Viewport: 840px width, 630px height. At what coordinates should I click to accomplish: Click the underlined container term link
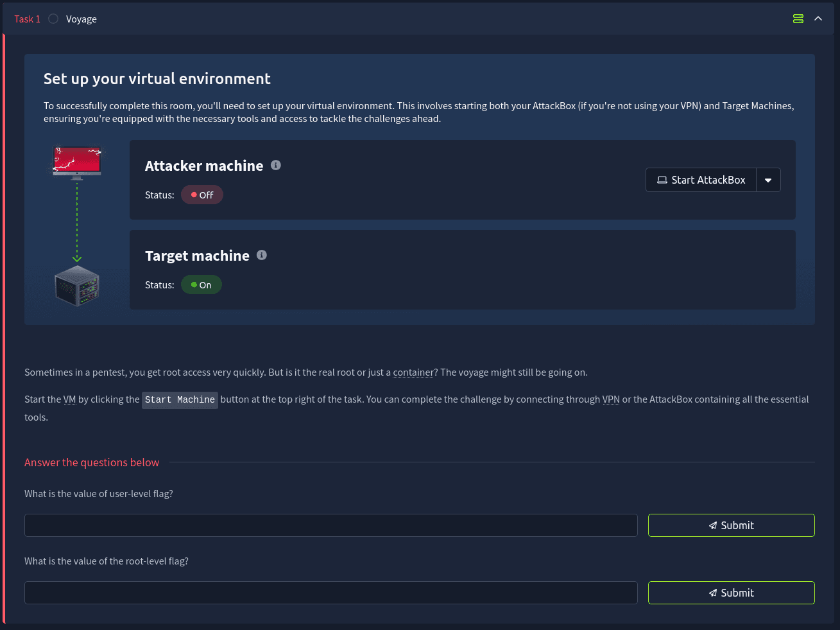[x=413, y=372]
